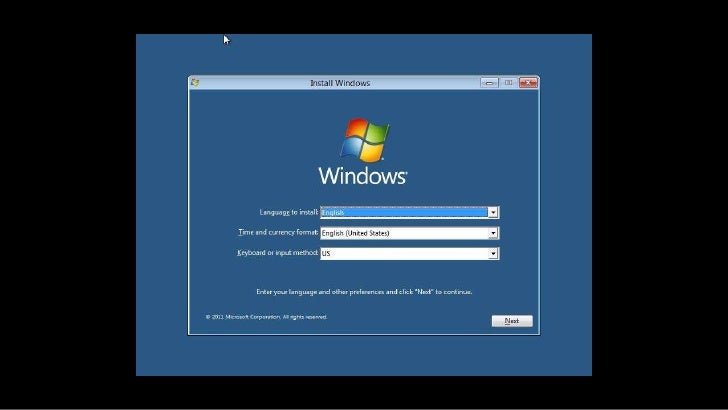Click the Windows flag logo
The height and width of the screenshot is (410, 728).
coord(365,140)
